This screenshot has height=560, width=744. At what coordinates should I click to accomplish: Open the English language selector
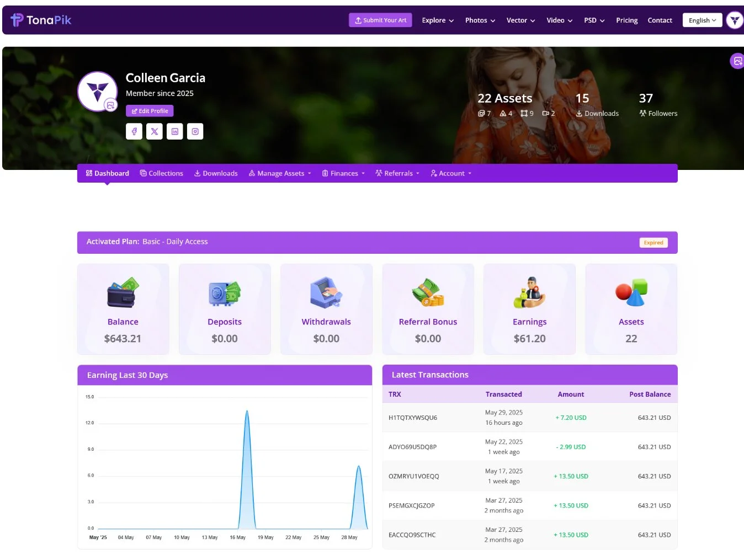coord(702,20)
